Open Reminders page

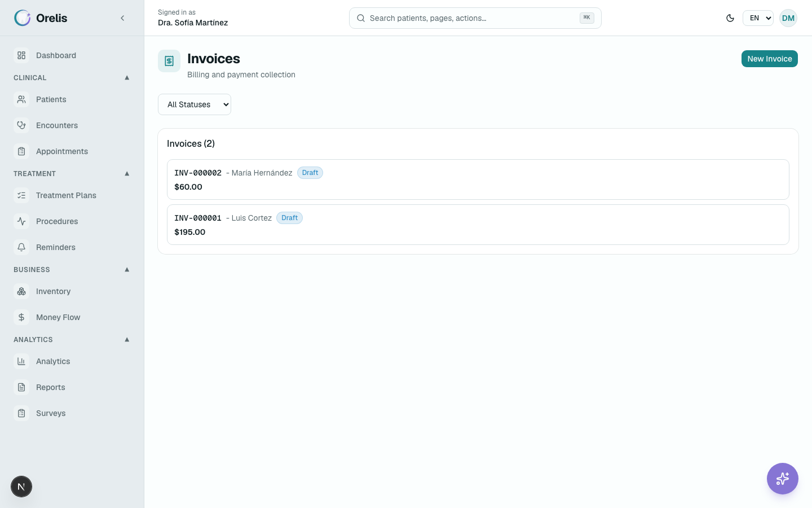click(72, 247)
